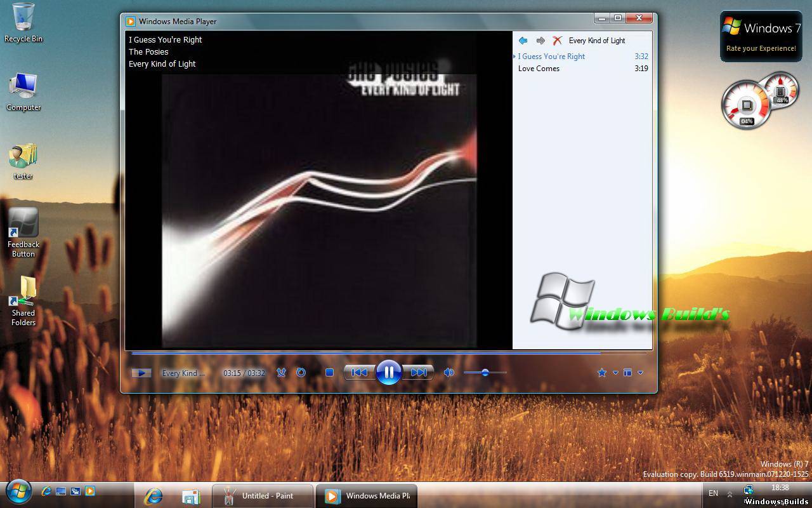Click the album art image
Image resolution: width=812 pixels, height=508 pixels.
click(319, 203)
